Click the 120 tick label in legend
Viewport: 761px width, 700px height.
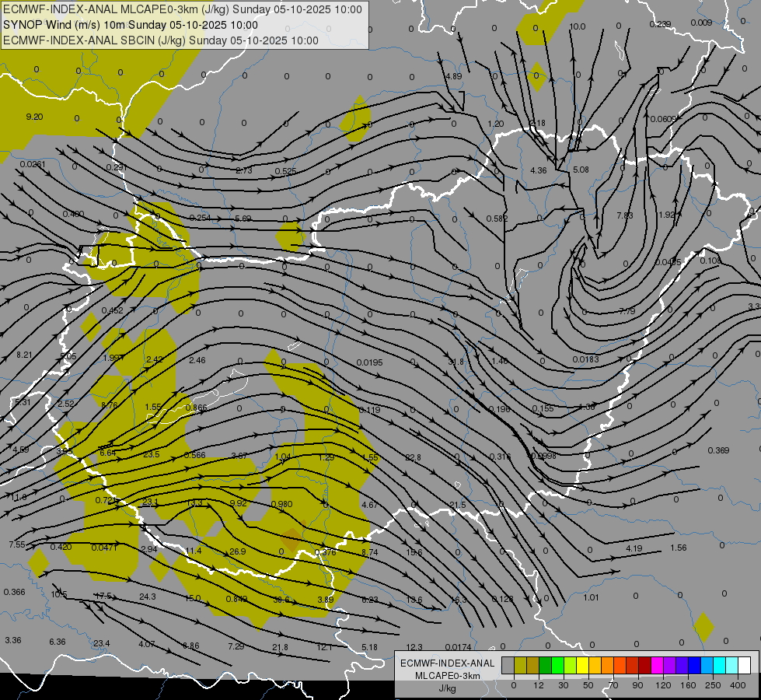[x=663, y=684]
